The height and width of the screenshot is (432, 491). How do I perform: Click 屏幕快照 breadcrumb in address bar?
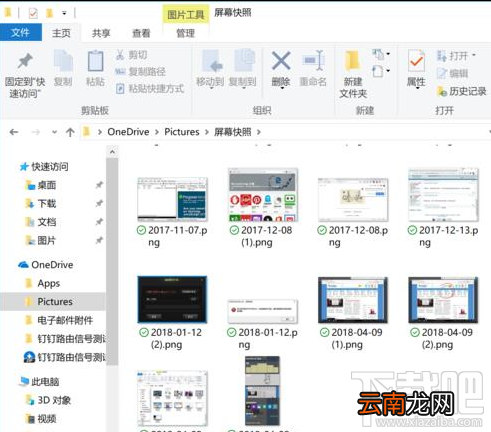click(x=233, y=132)
